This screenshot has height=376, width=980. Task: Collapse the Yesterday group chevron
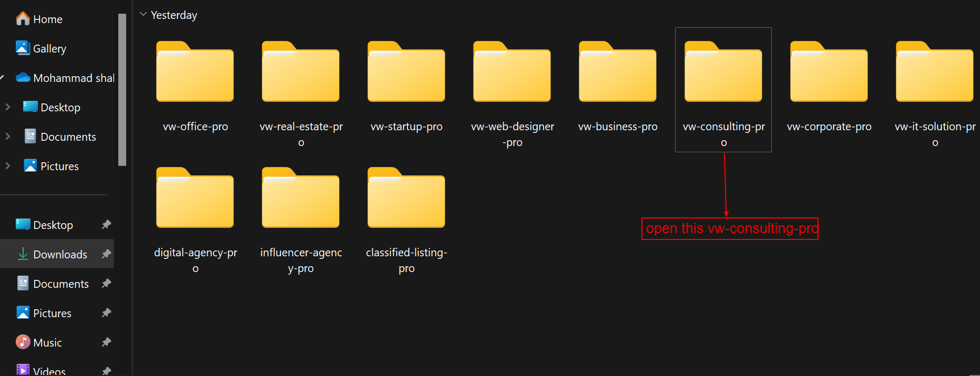tap(143, 15)
